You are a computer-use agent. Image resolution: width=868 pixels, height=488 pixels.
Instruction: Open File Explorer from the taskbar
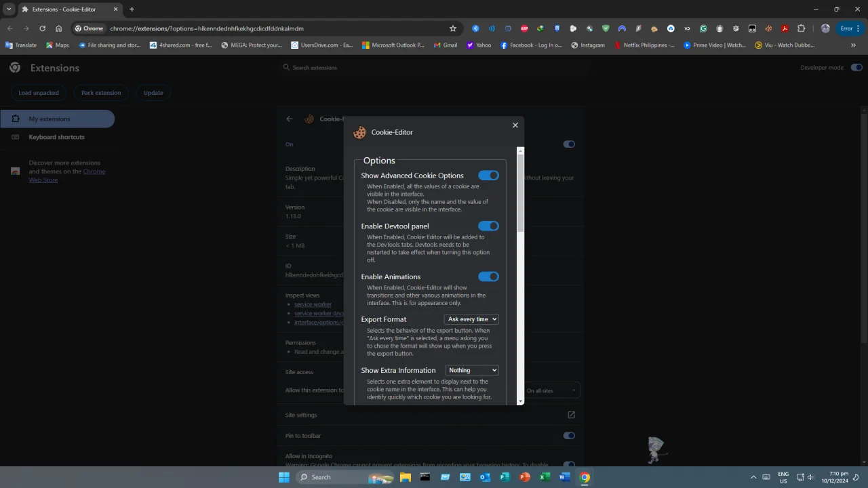coord(406,477)
